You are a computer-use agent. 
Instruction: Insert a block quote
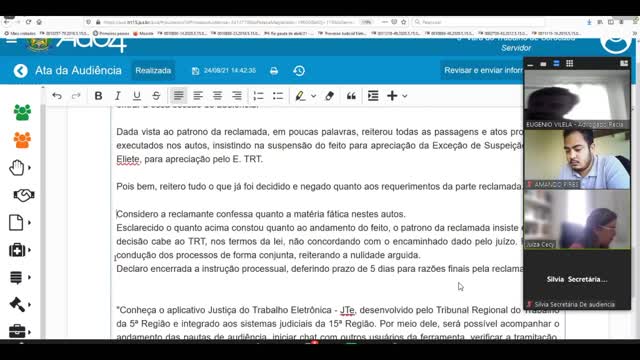(x=351, y=96)
